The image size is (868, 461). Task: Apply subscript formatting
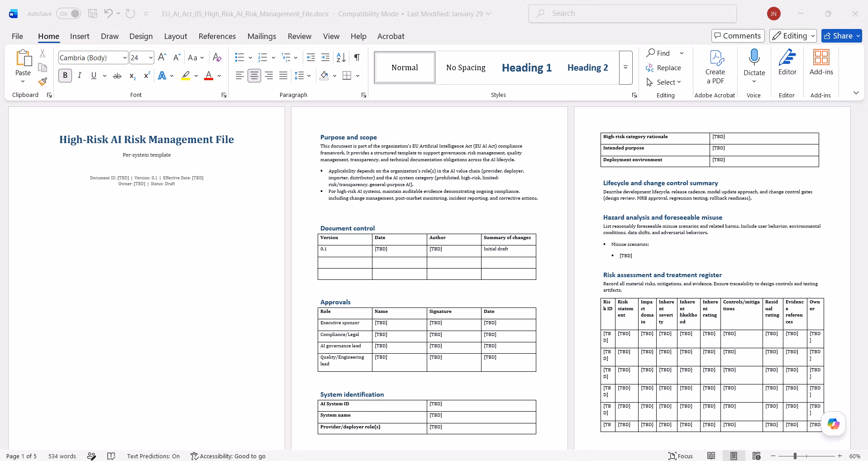click(132, 76)
